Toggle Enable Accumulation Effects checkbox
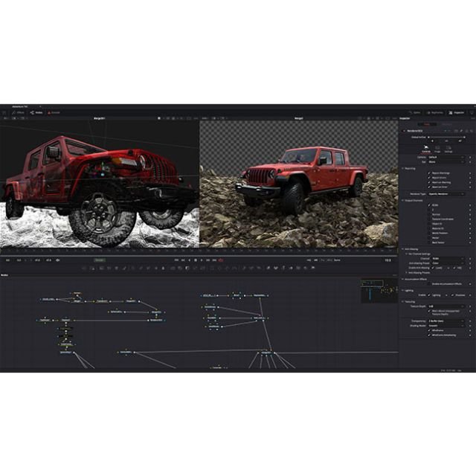This screenshot has height=476, width=476. point(430,284)
